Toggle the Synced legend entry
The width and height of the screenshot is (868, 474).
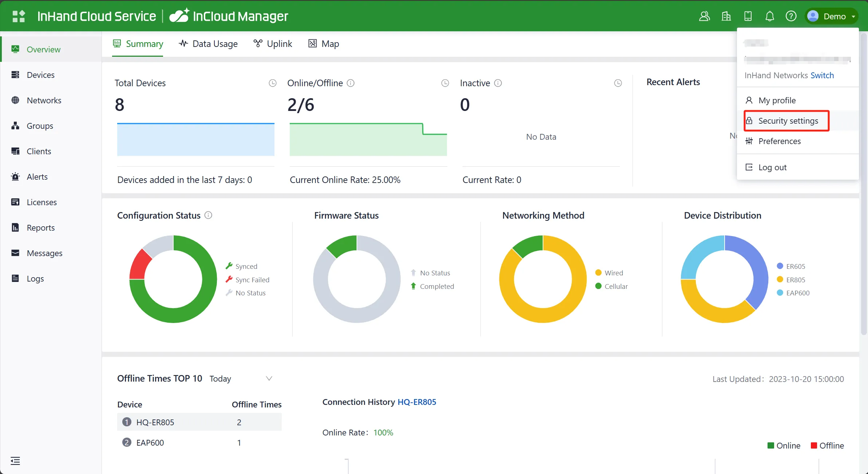click(241, 266)
